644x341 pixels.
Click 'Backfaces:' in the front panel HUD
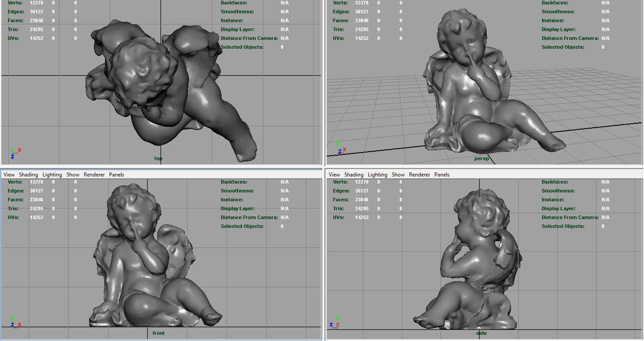(234, 182)
